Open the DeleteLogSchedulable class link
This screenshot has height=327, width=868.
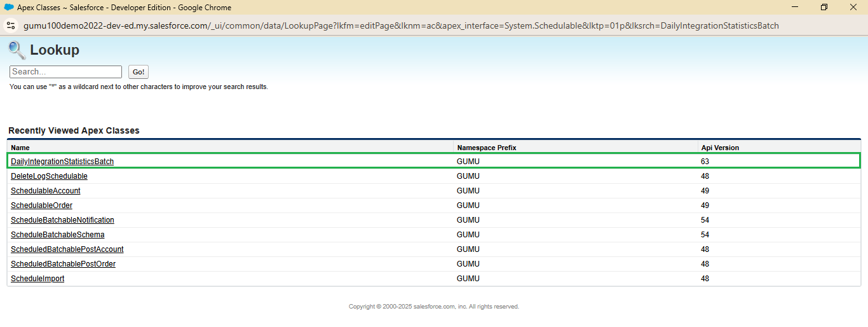(x=49, y=176)
